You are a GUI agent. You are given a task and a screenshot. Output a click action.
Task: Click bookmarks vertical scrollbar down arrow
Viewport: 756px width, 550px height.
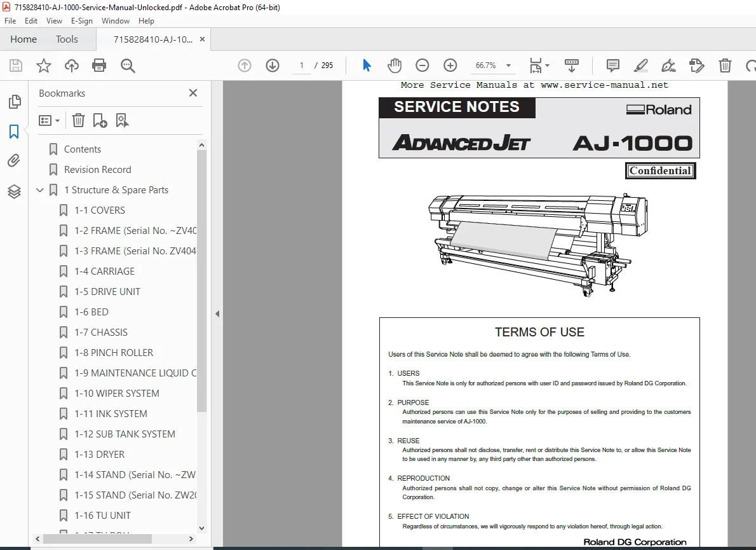point(201,528)
